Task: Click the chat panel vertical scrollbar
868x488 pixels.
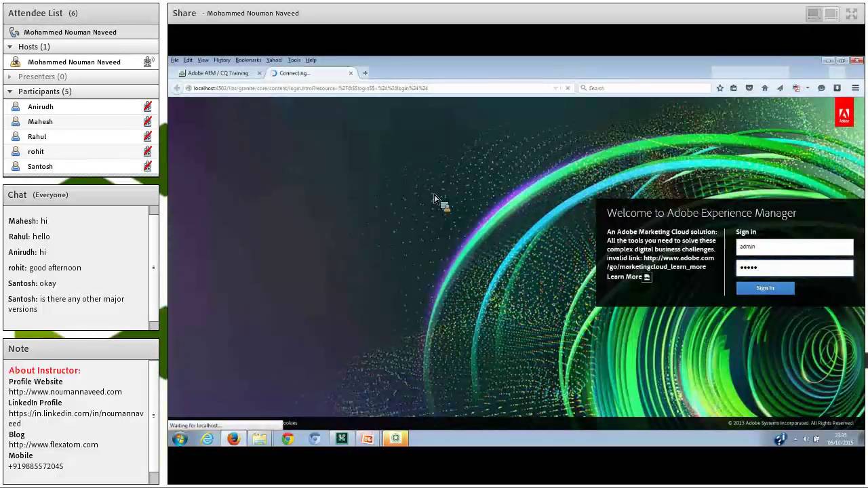Action: 154,268
